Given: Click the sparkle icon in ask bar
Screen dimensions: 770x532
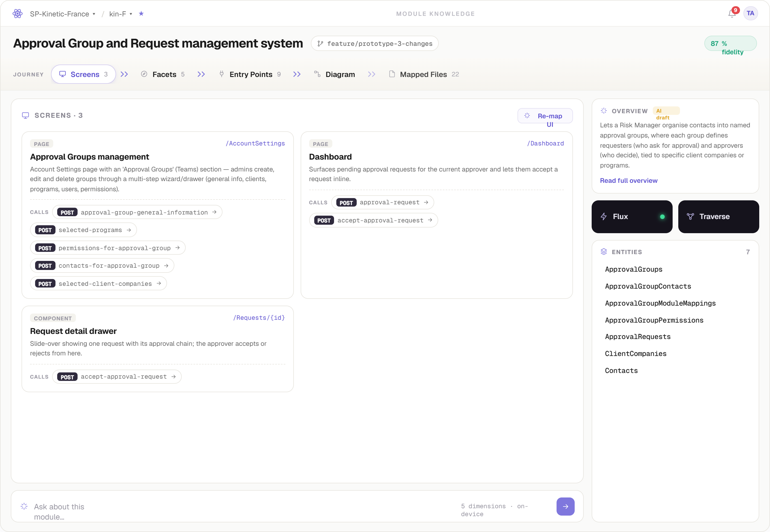Looking at the screenshot, I should point(24,506).
